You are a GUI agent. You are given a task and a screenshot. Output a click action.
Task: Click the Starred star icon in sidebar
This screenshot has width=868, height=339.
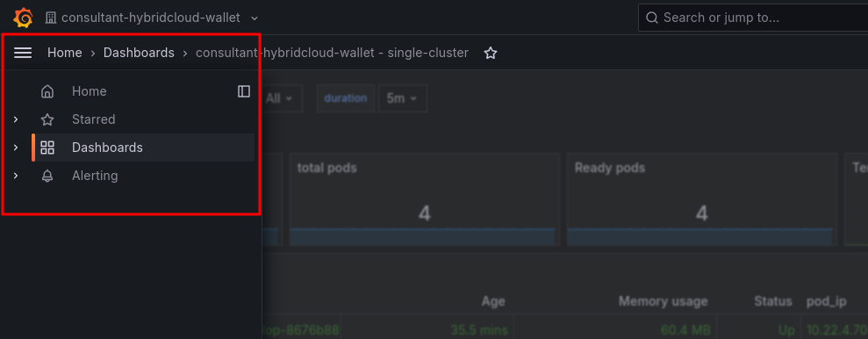[47, 119]
